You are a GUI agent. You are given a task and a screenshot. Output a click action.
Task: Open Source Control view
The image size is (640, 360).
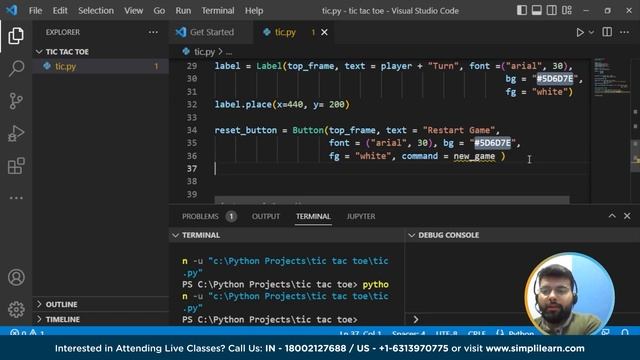[x=16, y=101]
